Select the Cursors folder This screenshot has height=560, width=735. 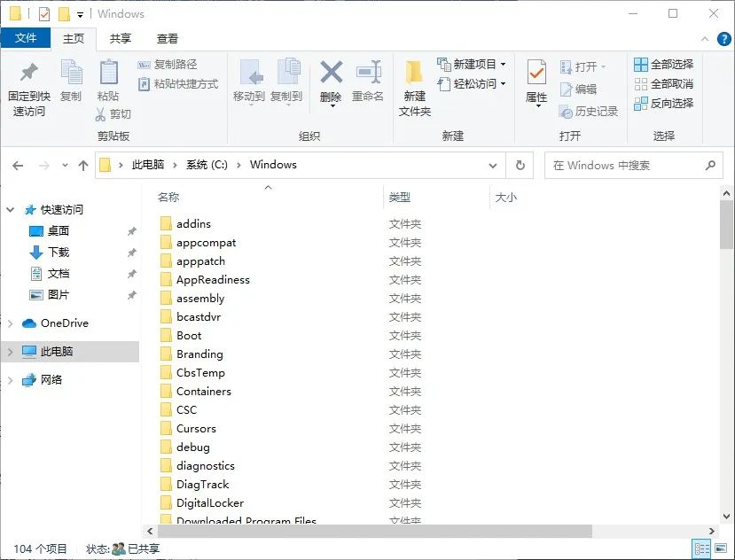click(196, 429)
